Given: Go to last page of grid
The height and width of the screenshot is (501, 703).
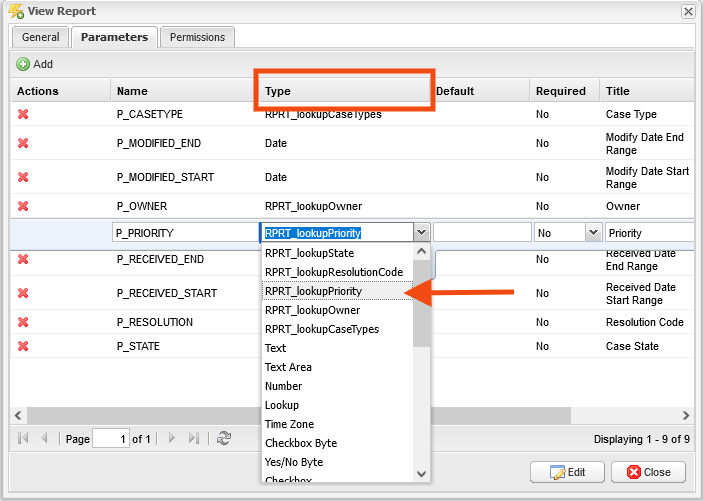Looking at the screenshot, I should click(x=193, y=438).
